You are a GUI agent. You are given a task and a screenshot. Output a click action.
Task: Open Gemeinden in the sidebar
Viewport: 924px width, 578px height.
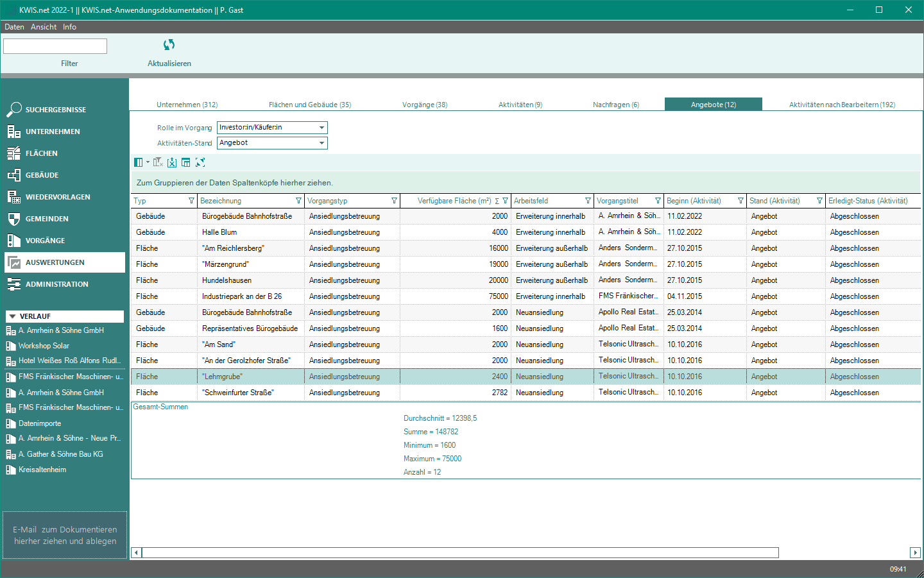click(64, 219)
